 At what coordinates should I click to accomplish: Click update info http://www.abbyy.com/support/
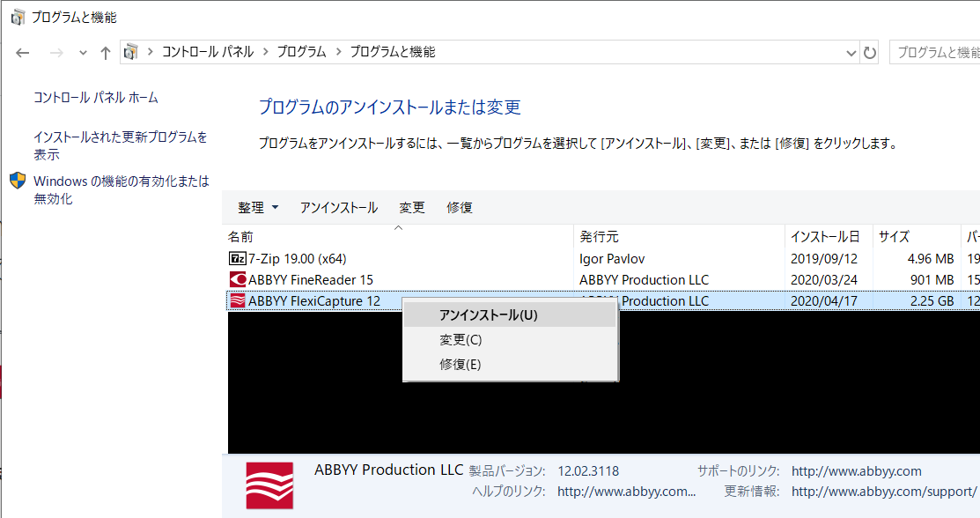[884, 492]
